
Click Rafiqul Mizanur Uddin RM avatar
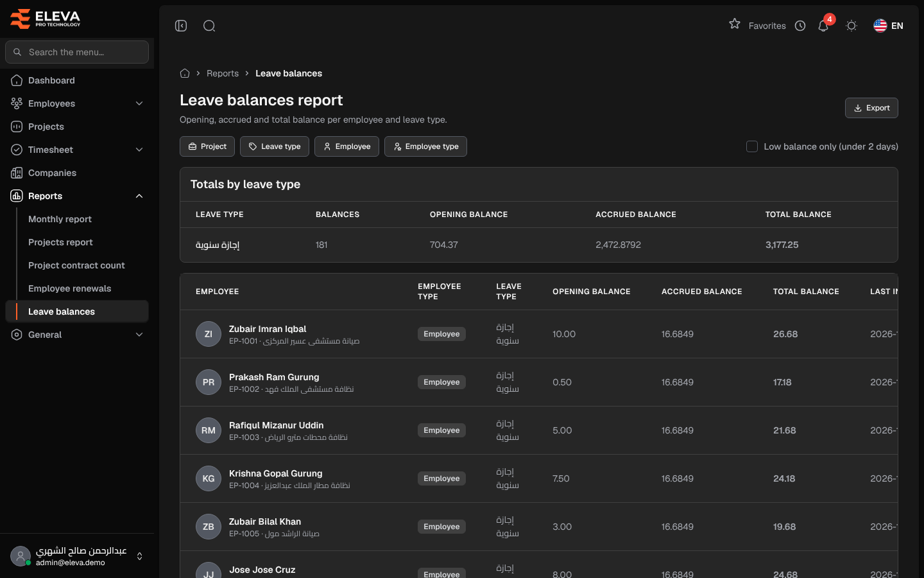tap(209, 430)
